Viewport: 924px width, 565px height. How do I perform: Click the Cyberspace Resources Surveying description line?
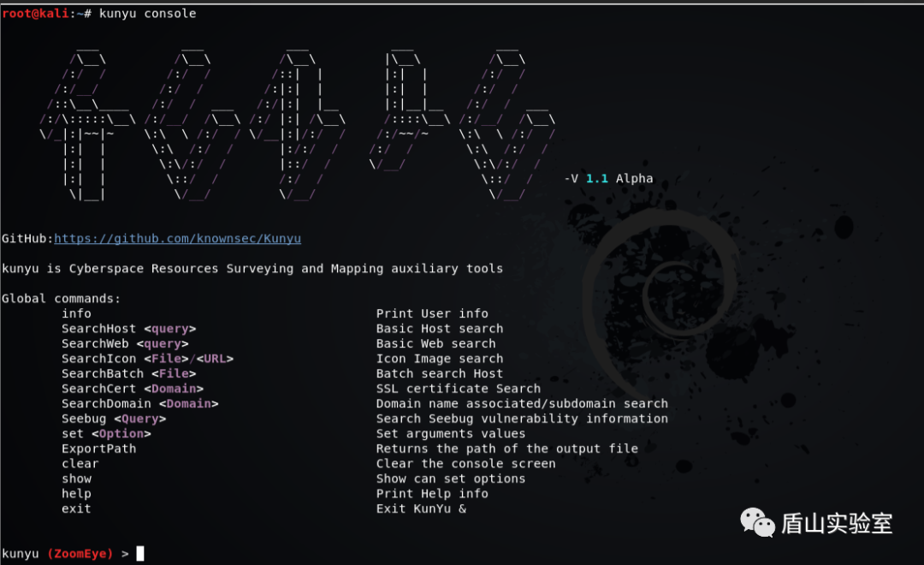coord(252,269)
